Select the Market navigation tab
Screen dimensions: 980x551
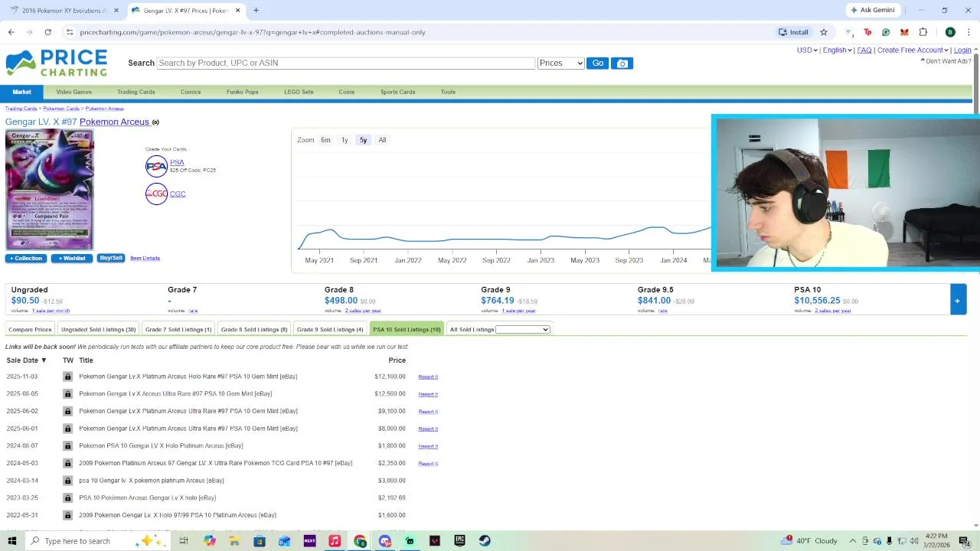pos(21,92)
